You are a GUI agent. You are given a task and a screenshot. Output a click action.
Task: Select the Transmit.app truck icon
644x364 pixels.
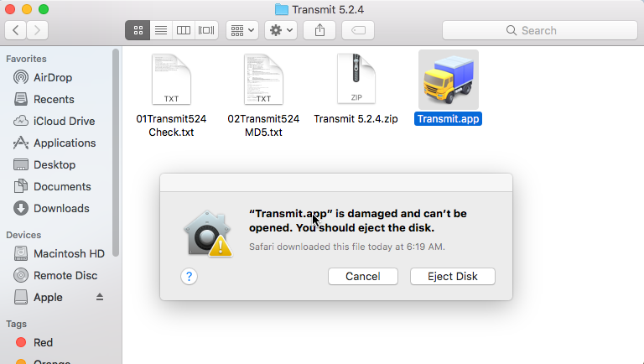tap(448, 80)
